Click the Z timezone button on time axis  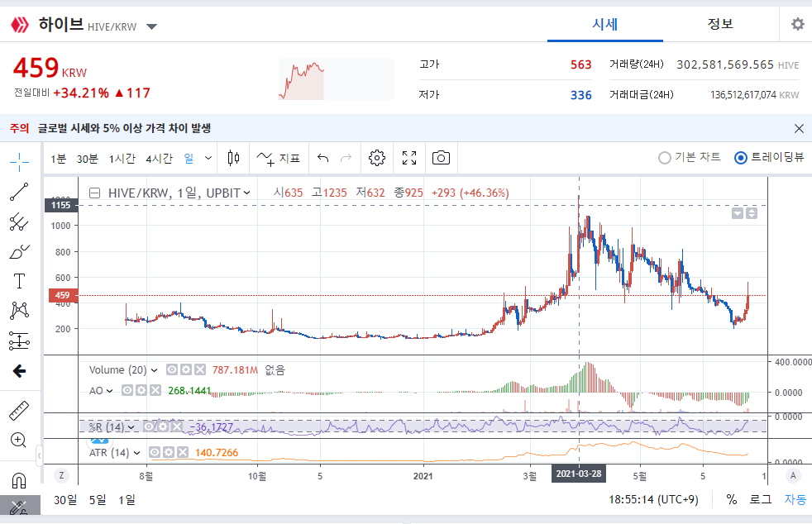coord(62,475)
